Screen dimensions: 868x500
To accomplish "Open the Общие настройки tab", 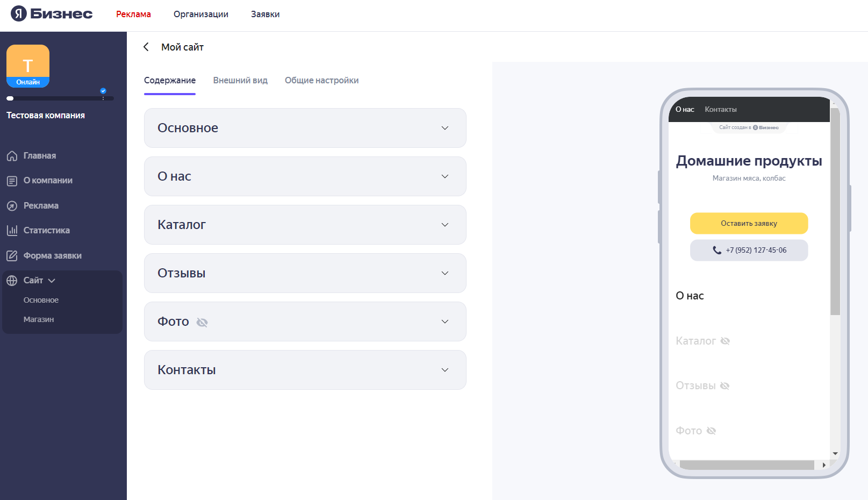I will (x=321, y=80).
